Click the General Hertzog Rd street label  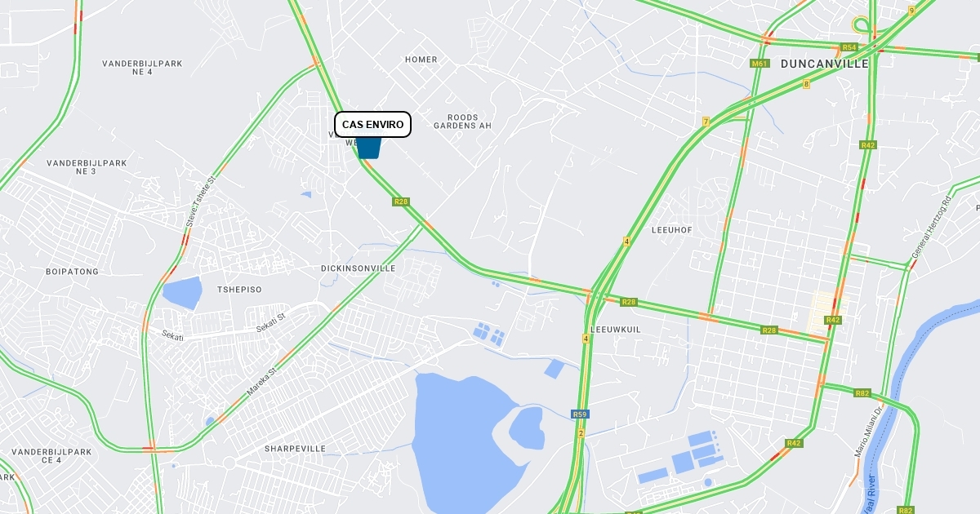click(x=932, y=228)
